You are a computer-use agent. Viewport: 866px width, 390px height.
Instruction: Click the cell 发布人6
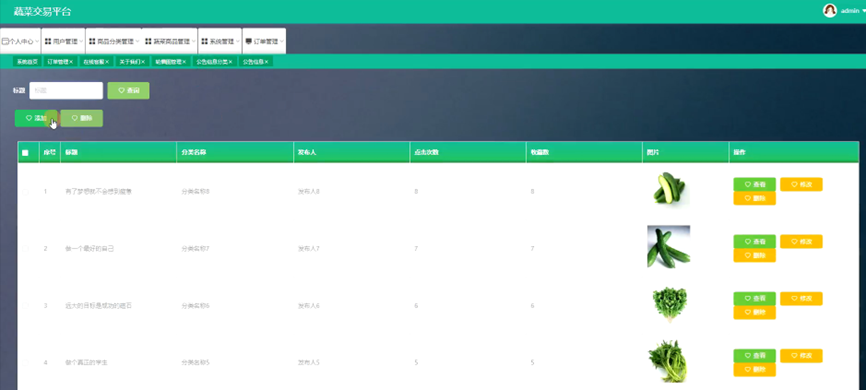click(x=309, y=305)
